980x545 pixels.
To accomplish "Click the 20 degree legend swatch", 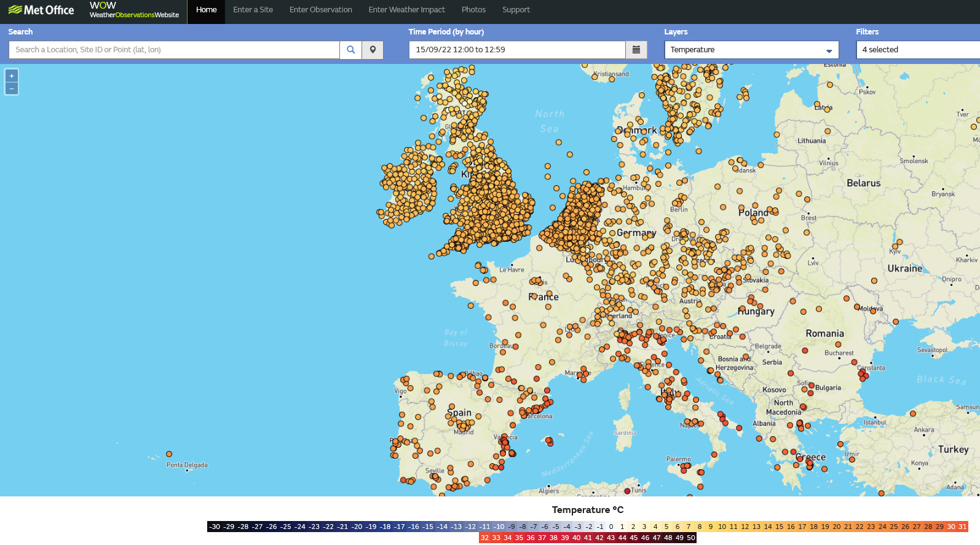I will (x=836, y=527).
